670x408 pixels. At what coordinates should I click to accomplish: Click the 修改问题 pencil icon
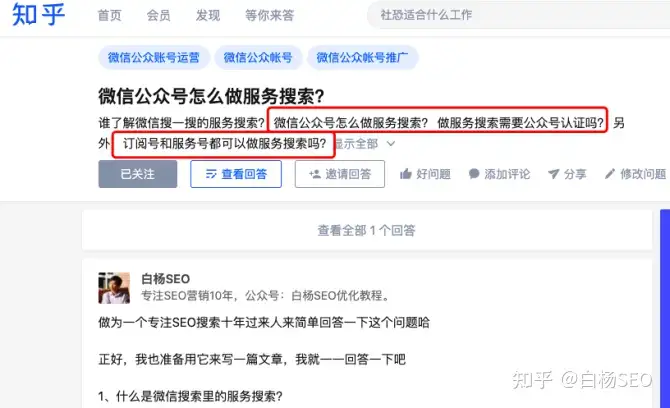coord(610,173)
